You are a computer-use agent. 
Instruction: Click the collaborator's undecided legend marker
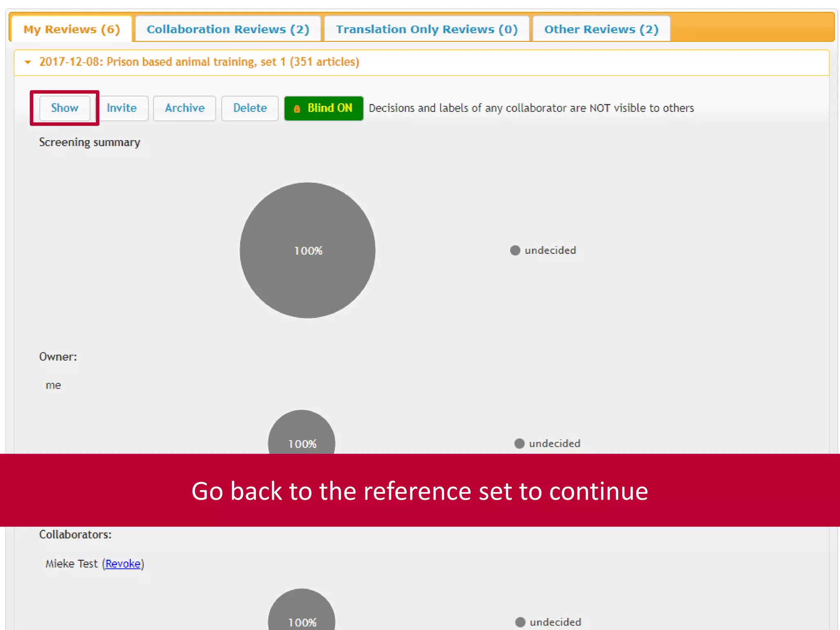pyautogui.click(x=520, y=622)
